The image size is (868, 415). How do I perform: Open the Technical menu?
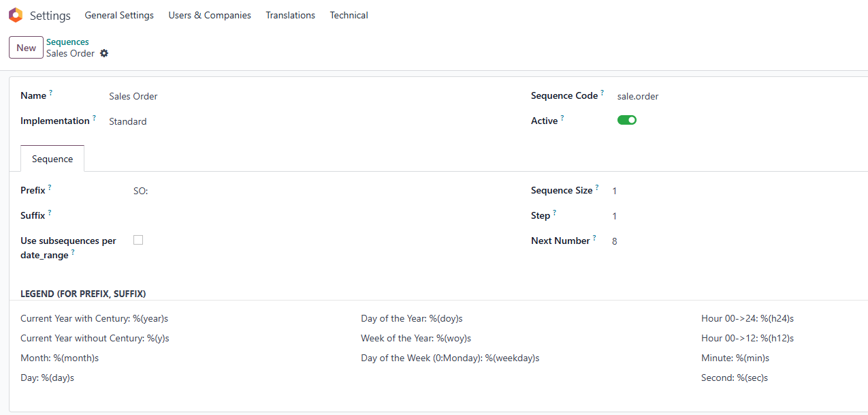(x=349, y=15)
